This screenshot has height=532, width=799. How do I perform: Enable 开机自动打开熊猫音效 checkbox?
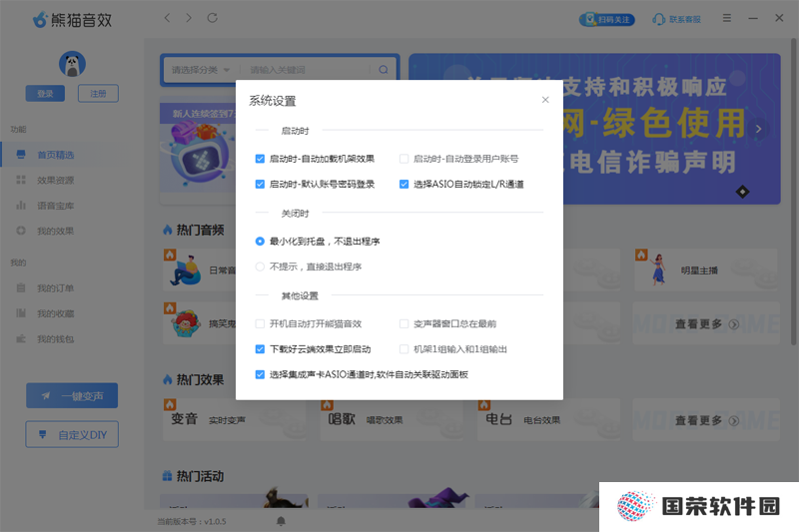click(x=260, y=323)
